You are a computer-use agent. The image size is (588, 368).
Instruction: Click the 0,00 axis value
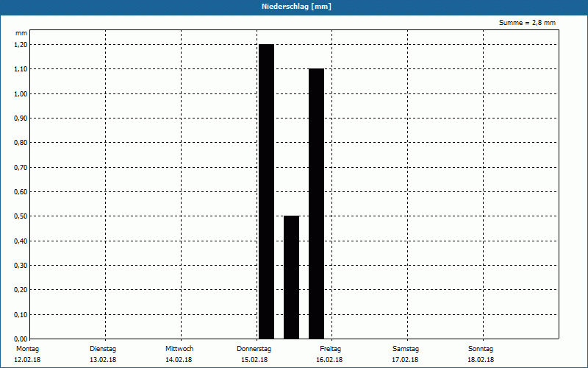[x=21, y=339]
